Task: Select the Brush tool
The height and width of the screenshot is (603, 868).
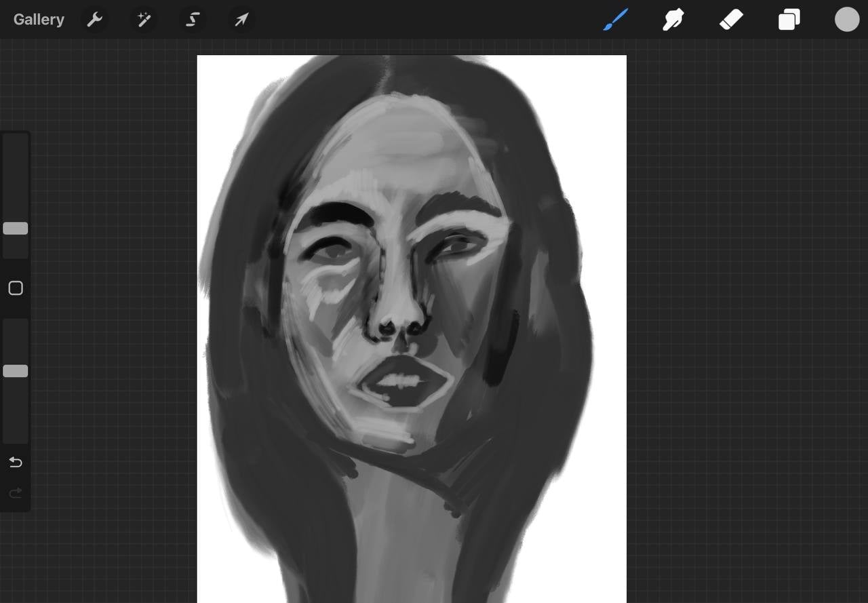Action: (x=616, y=20)
